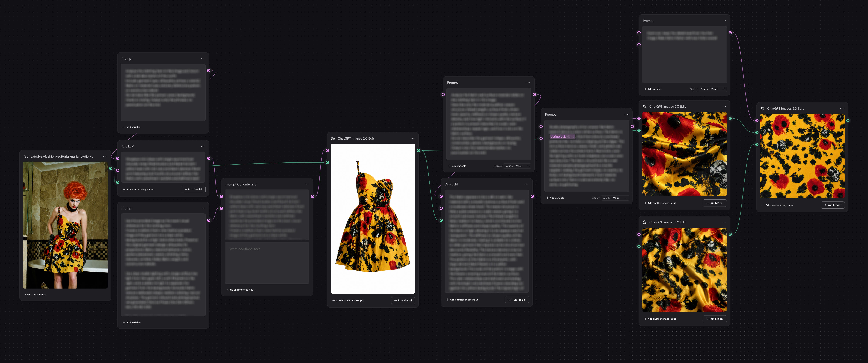
Task: Click pink input port beside Variable 2 tag
Action: (x=541, y=138)
